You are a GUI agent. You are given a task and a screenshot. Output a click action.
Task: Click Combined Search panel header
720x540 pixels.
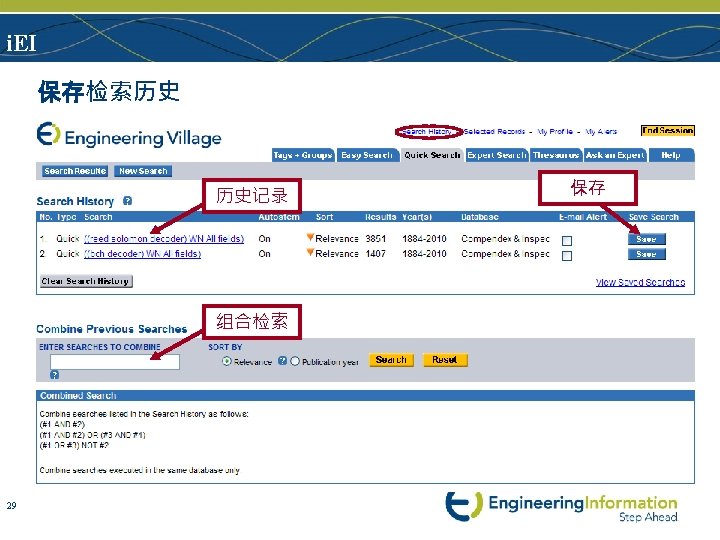(366, 395)
